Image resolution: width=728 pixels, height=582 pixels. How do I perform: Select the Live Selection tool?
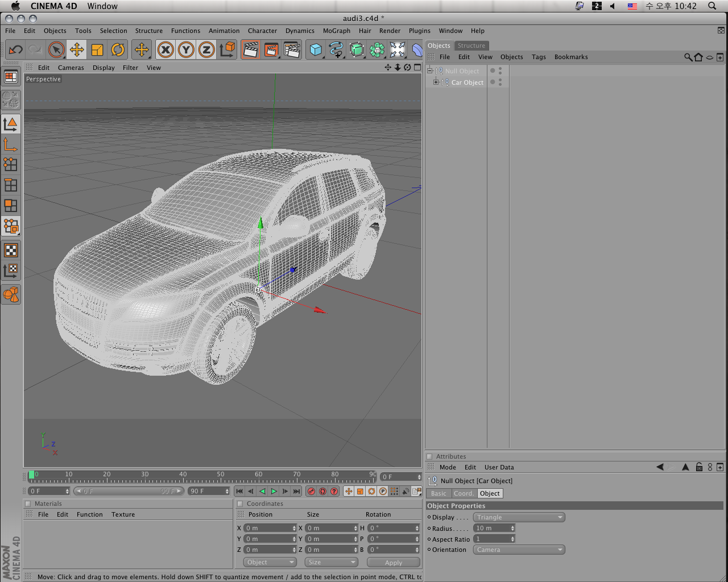pos(56,50)
